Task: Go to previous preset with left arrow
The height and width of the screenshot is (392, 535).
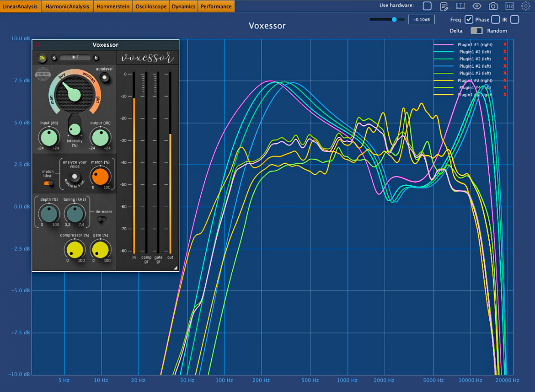Action: [x=54, y=58]
